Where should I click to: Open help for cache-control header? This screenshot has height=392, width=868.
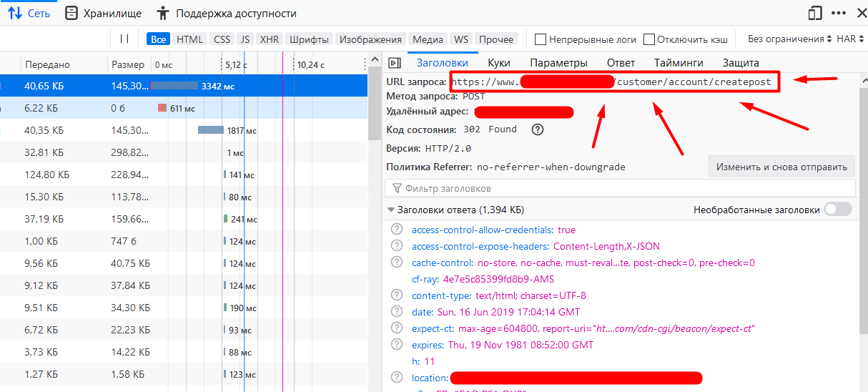pyautogui.click(x=395, y=263)
